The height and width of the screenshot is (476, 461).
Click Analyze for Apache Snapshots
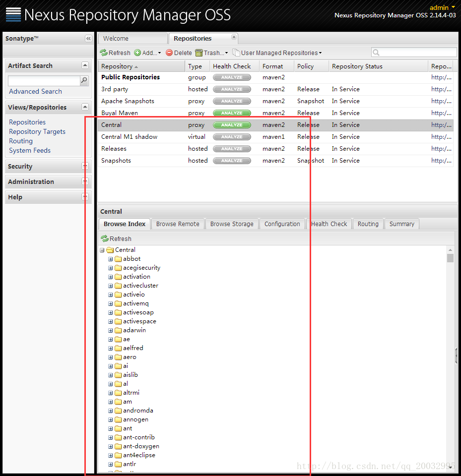click(232, 101)
